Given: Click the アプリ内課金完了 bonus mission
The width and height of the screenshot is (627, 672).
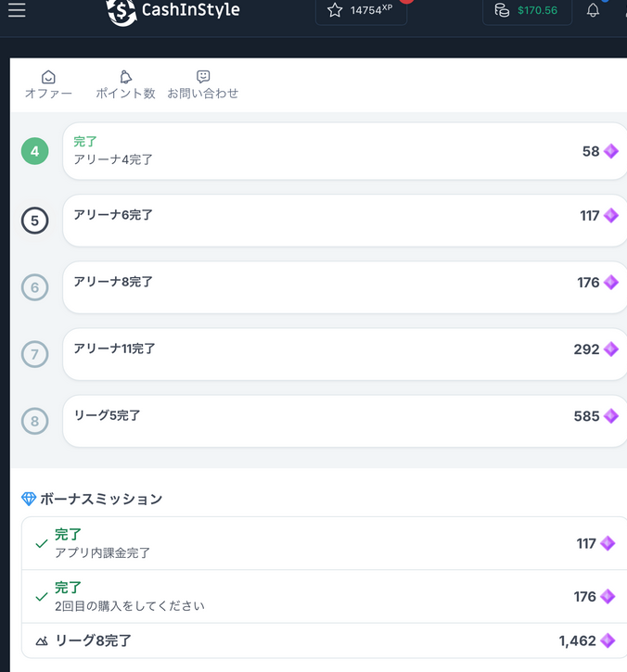Looking at the screenshot, I should (x=325, y=543).
